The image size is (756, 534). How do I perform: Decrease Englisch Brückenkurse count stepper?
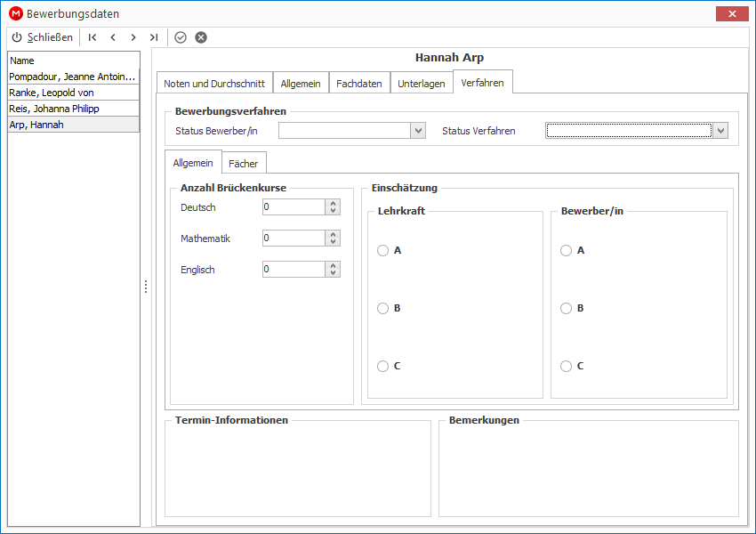click(x=333, y=273)
